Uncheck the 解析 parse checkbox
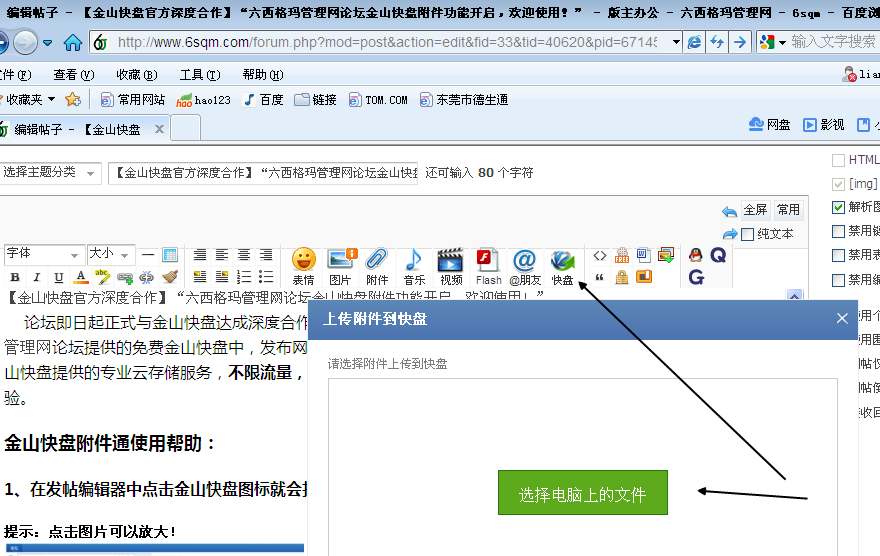This screenshot has height=556, width=880. pos(838,208)
